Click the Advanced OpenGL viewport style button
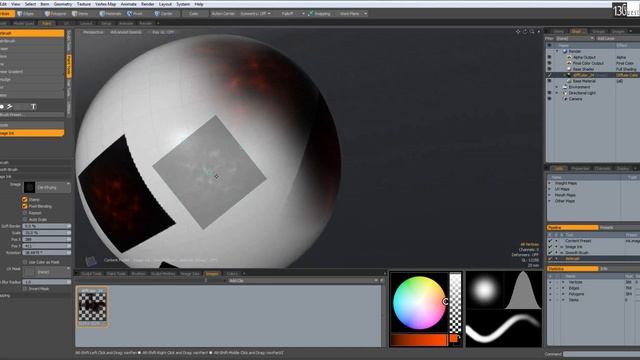Image resolution: width=640 pixels, height=360 pixels. (126, 32)
